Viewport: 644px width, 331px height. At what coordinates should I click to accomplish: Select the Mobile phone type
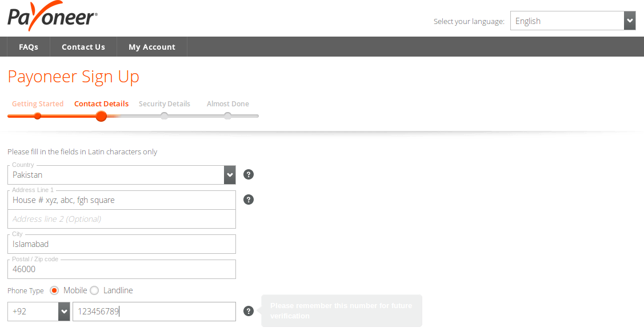tap(55, 290)
